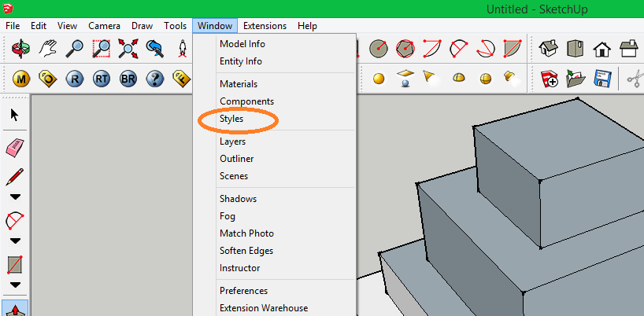Click the Zoom Extents icon

tap(128, 49)
